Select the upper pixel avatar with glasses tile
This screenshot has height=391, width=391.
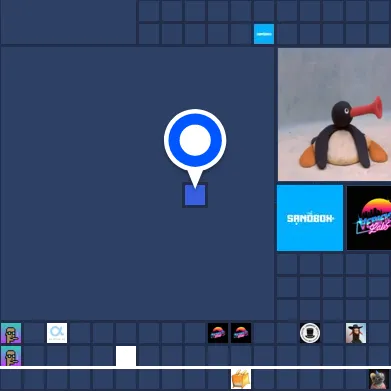11,333
